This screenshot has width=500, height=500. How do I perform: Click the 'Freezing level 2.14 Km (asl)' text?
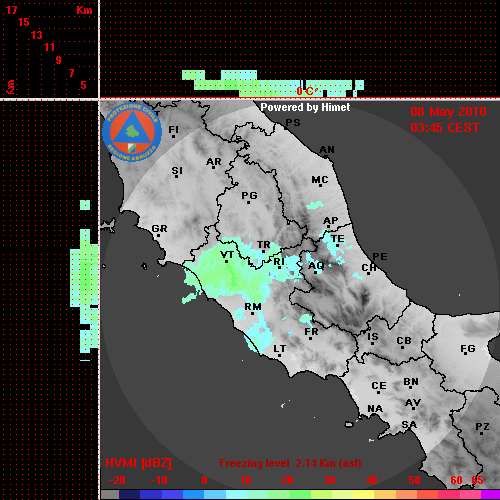(x=290, y=463)
